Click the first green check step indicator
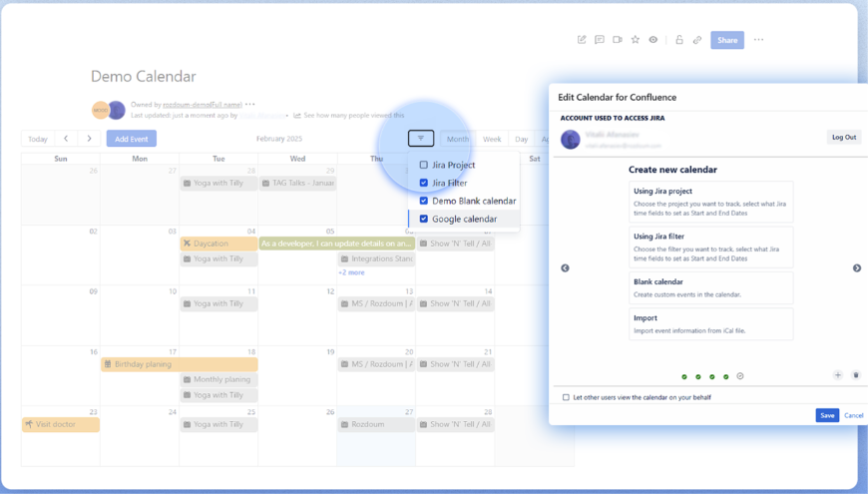Screen dimensions: 868x494 (684, 376)
